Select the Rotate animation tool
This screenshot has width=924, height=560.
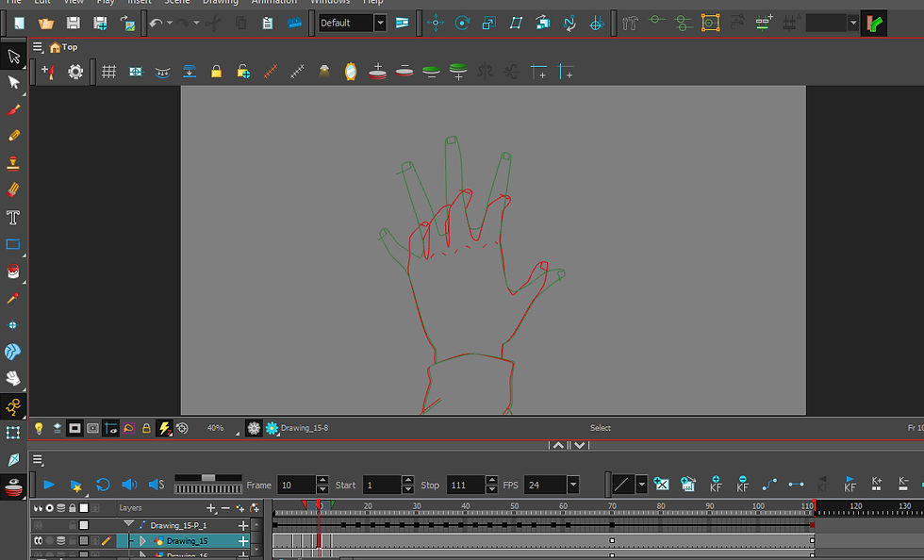[462, 23]
